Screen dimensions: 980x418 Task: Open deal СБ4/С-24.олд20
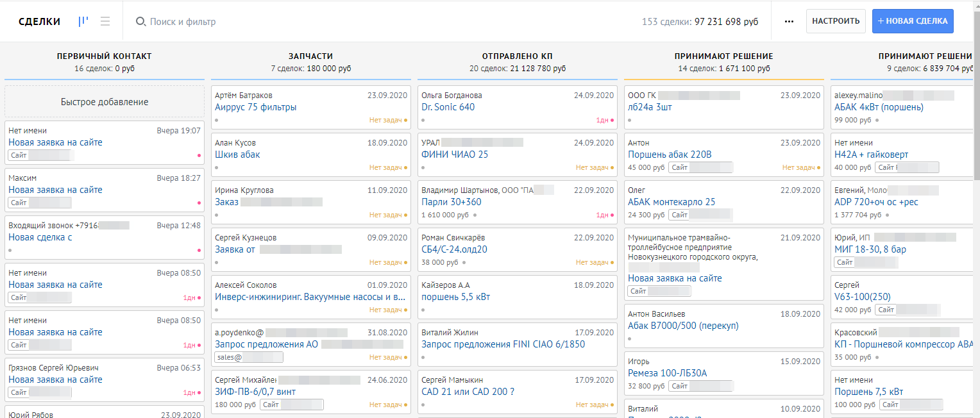(x=454, y=249)
